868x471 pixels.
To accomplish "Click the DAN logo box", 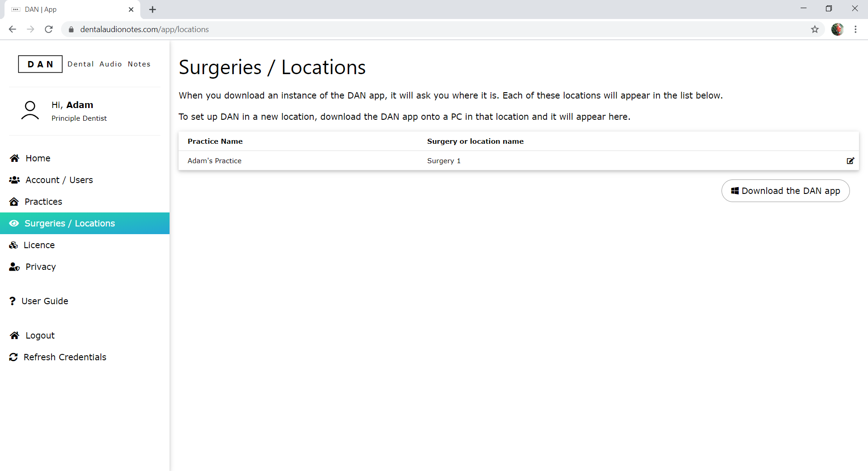I will [40, 64].
